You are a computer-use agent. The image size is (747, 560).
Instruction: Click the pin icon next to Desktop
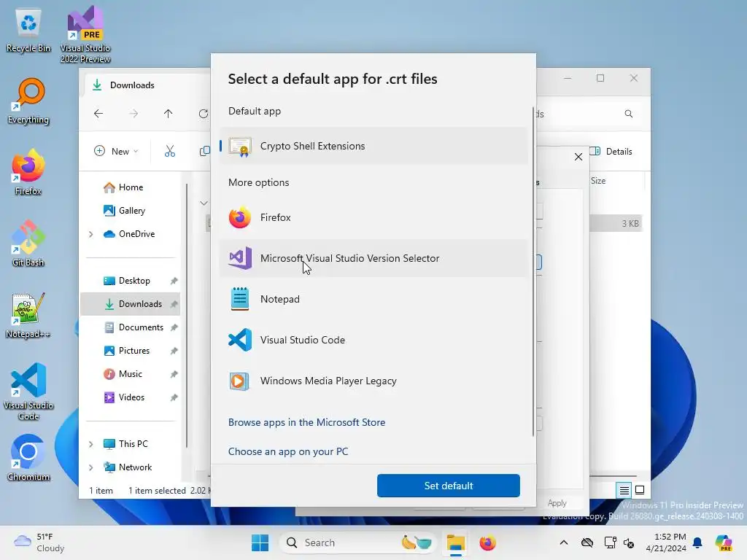pyautogui.click(x=174, y=281)
